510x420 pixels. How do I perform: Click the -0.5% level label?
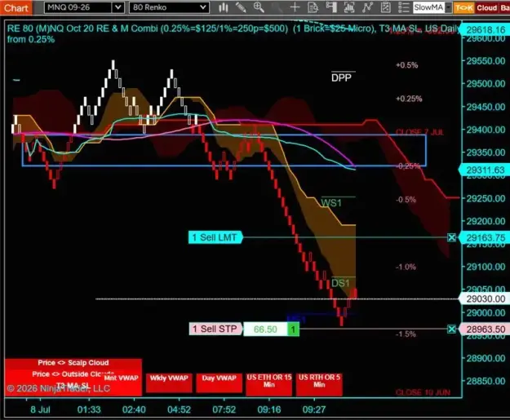(x=406, y=199)
